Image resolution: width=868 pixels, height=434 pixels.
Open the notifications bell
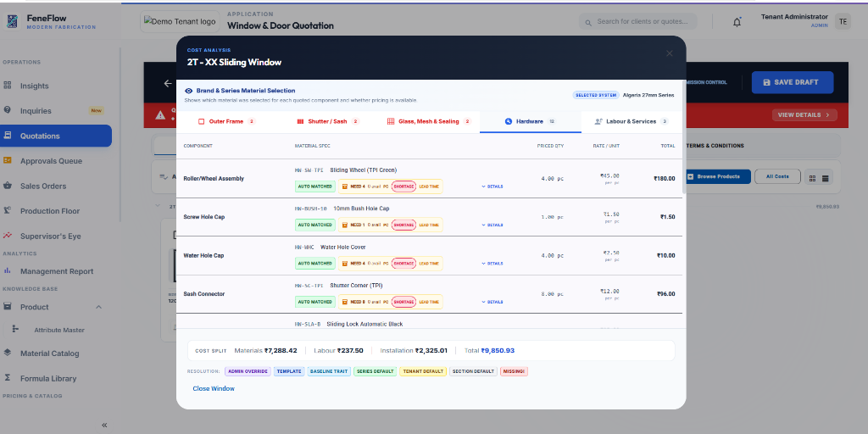click(737, 22)
